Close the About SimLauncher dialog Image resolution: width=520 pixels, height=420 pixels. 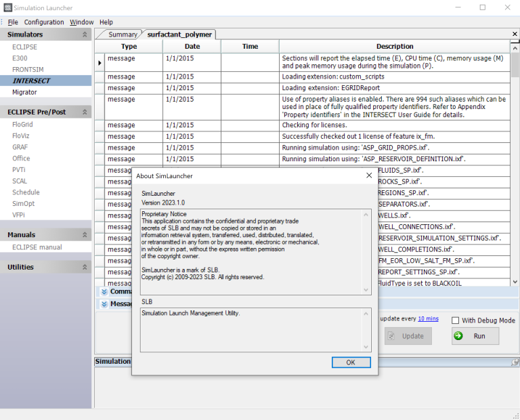(x=369, y=175)
